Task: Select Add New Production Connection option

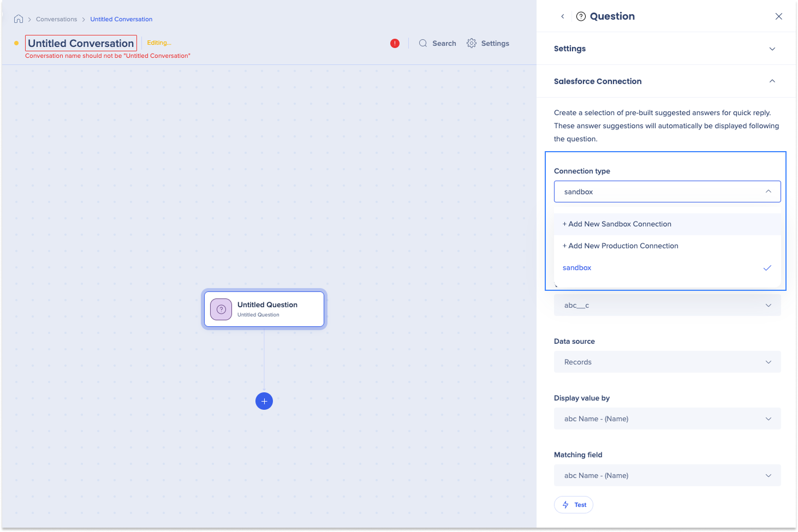Action: tap(623, 246)
